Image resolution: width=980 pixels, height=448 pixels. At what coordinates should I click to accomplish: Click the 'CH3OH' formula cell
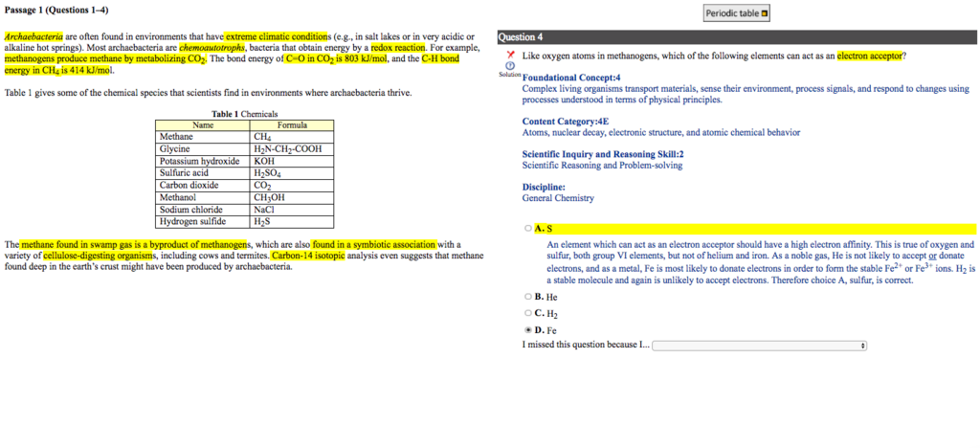(x=293, y=197)
